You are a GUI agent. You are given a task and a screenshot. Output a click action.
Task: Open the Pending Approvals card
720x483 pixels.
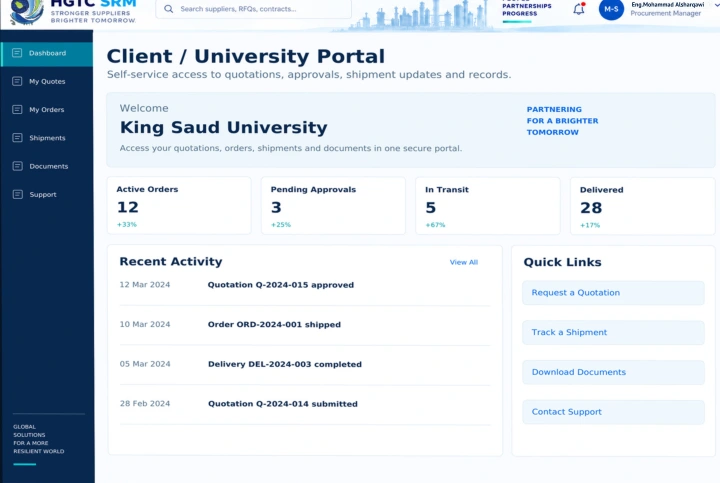333,206
